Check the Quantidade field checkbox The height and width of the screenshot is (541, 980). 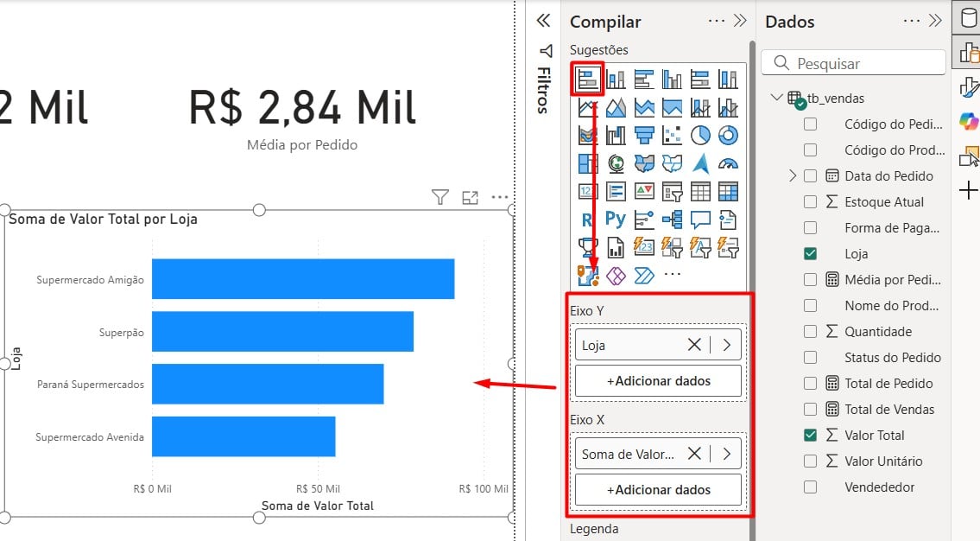tap(810, 331)
